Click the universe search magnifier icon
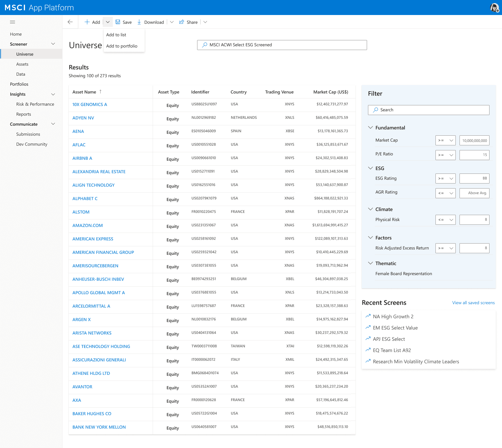This screenshot has width=502, height=448. tap(205, 45)
